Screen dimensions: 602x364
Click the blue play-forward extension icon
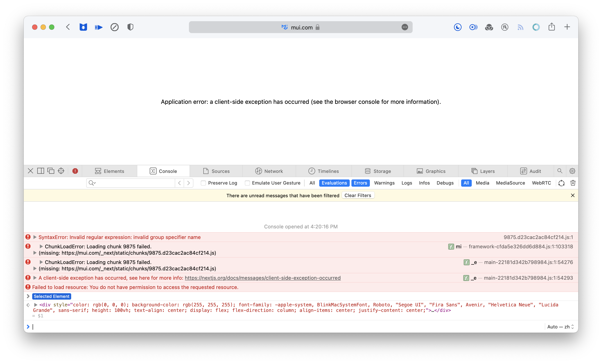click(99, 27)
